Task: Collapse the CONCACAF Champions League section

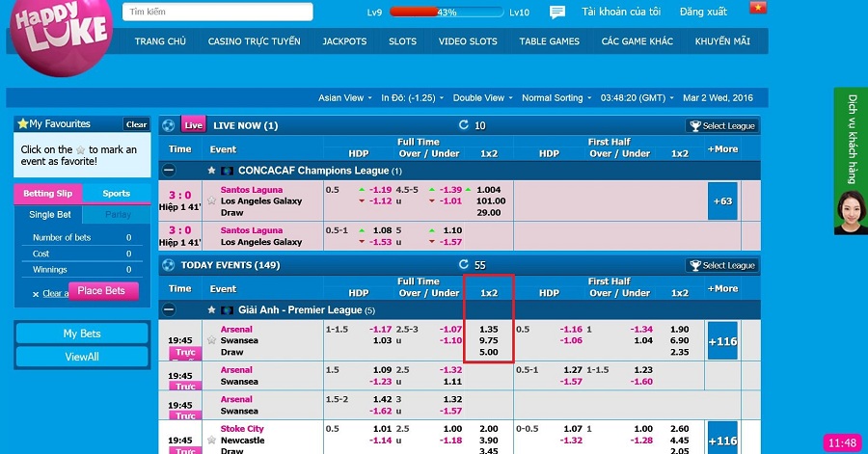Action: tap(169, 170)
